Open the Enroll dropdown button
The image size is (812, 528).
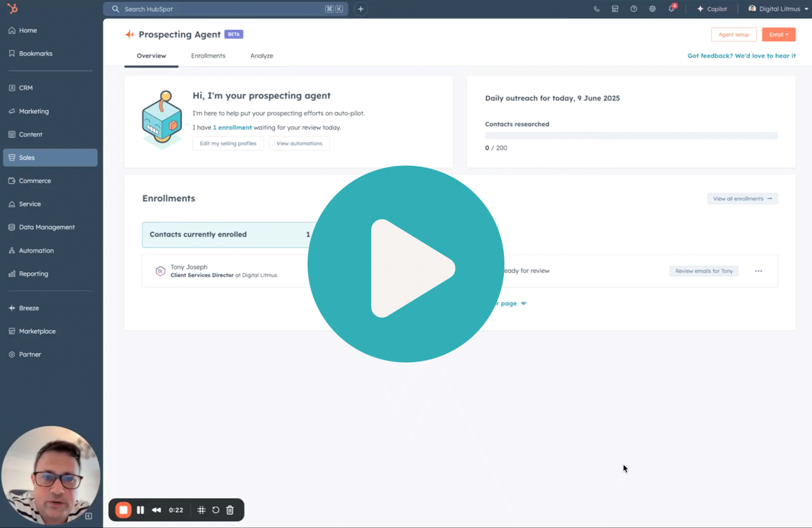coord(779,34)
